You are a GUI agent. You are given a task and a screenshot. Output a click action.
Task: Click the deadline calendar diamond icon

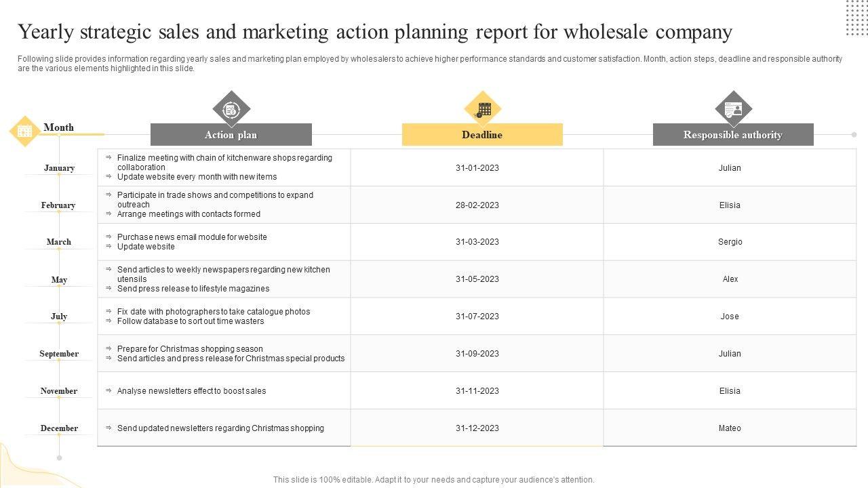(482, 109)
